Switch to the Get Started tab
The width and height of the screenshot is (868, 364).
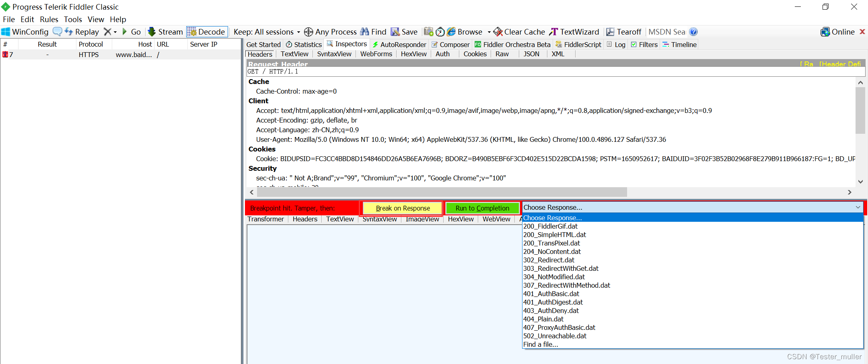[x=263, y=45]
